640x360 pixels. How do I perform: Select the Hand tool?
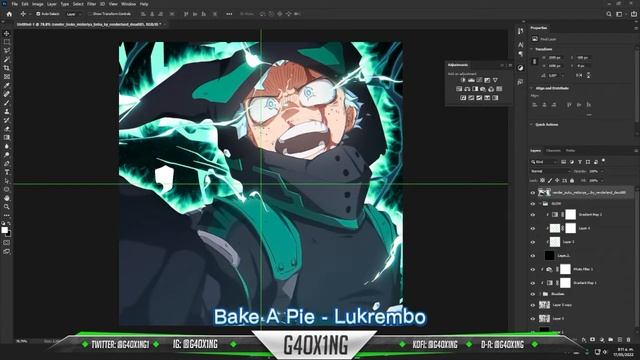pos(7,198)
